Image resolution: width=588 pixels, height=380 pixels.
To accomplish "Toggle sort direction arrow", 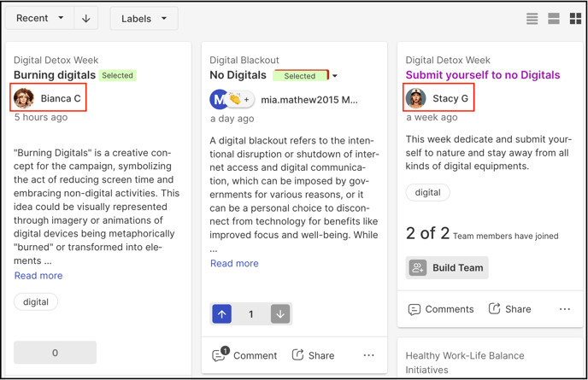I will coord(85,19).
